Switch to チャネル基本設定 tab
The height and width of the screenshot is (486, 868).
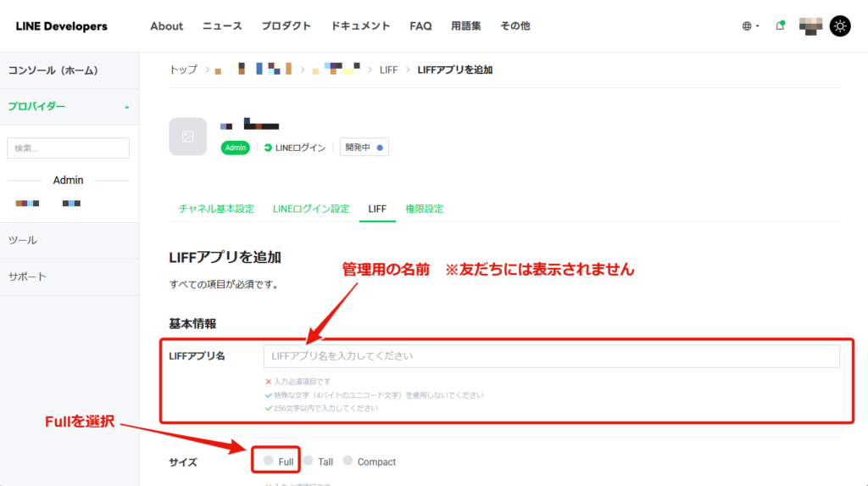point(216,209)
